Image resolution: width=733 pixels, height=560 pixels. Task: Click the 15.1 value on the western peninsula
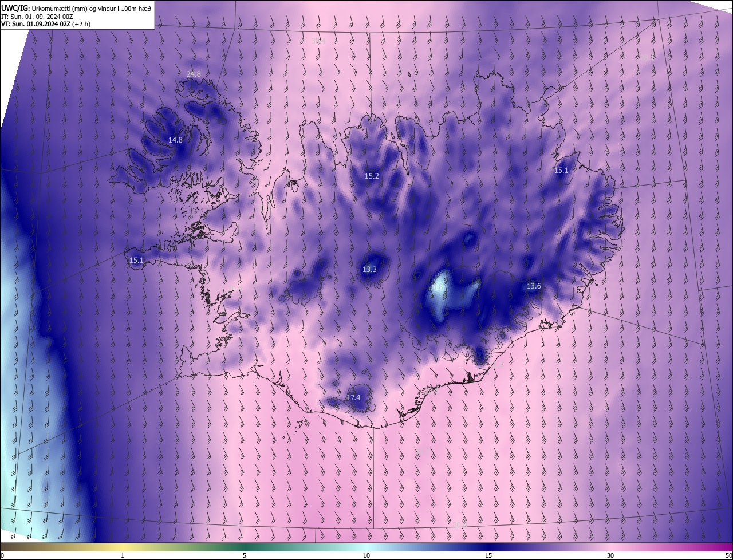(x=136, y=261)
